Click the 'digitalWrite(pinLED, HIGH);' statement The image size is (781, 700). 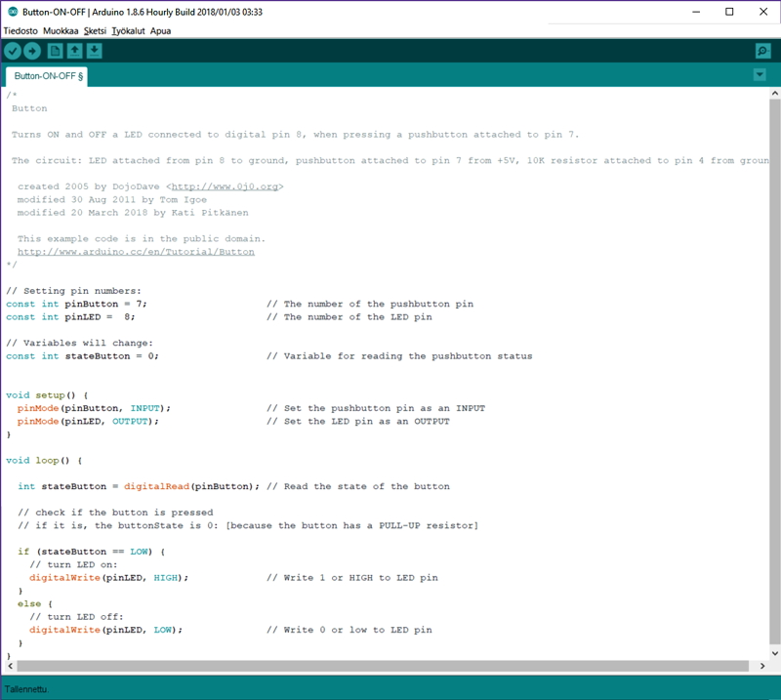(x=108, y=577)
